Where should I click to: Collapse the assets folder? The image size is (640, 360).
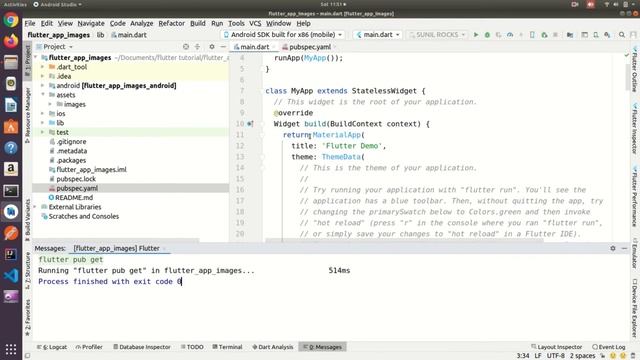click(x=42, y=95)
